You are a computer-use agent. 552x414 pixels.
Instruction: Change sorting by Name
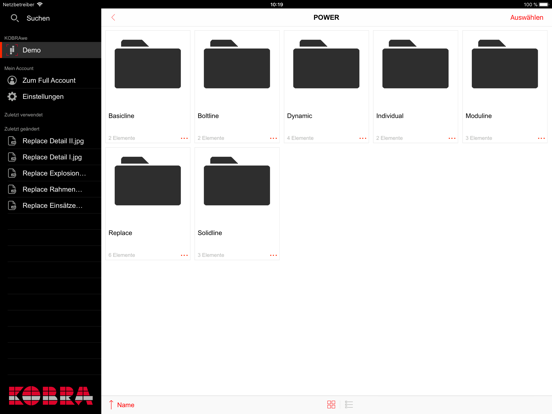point(126,405)
